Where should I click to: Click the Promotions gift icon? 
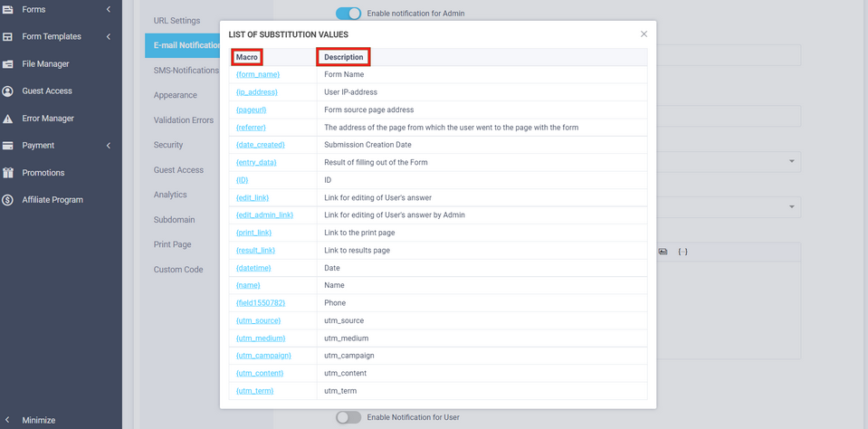[x=8, y=173]
